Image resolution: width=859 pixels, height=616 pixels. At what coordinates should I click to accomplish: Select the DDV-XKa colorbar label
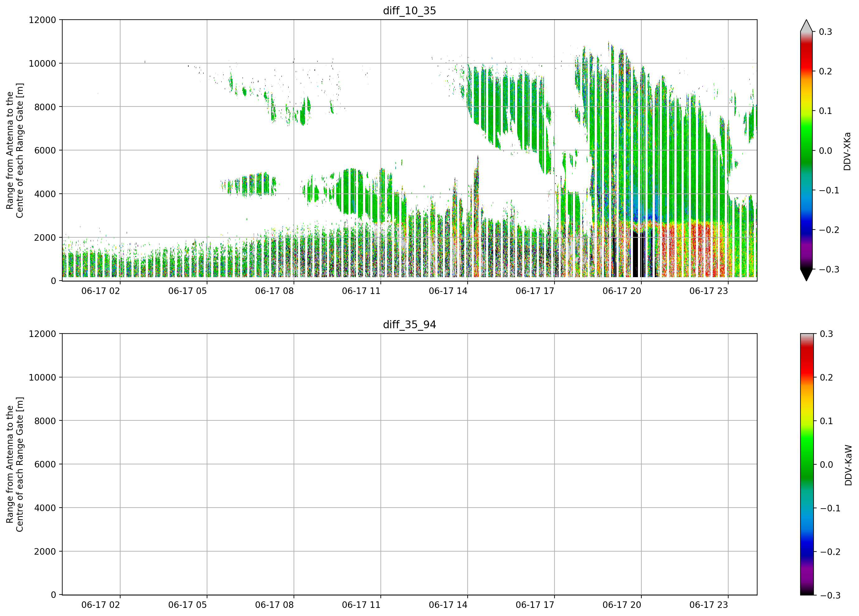[x=847, y=151]
